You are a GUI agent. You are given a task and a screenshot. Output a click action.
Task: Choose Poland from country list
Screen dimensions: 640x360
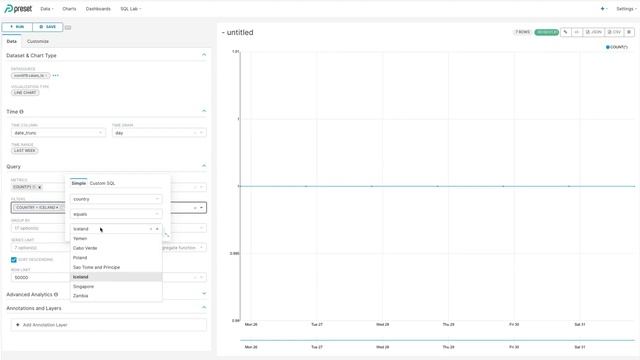[116, 258]
